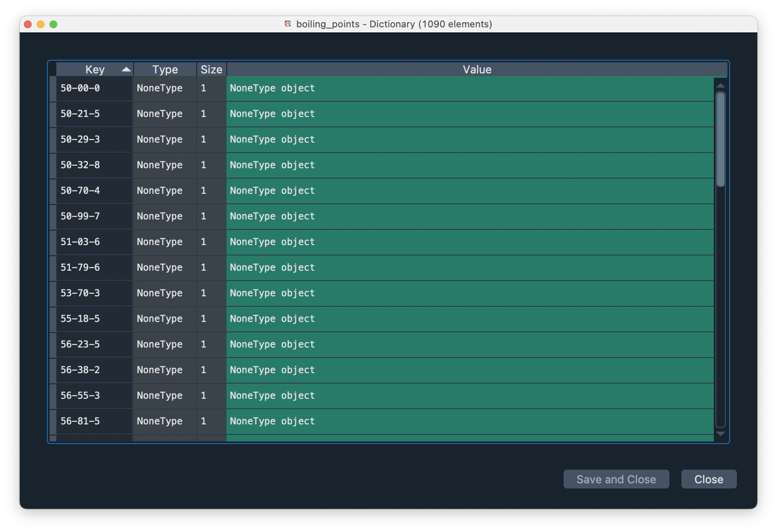This screenshot has width=777, height=532.
Task: Click the size cell for key 50-99-7
Action: click(211, 216)
